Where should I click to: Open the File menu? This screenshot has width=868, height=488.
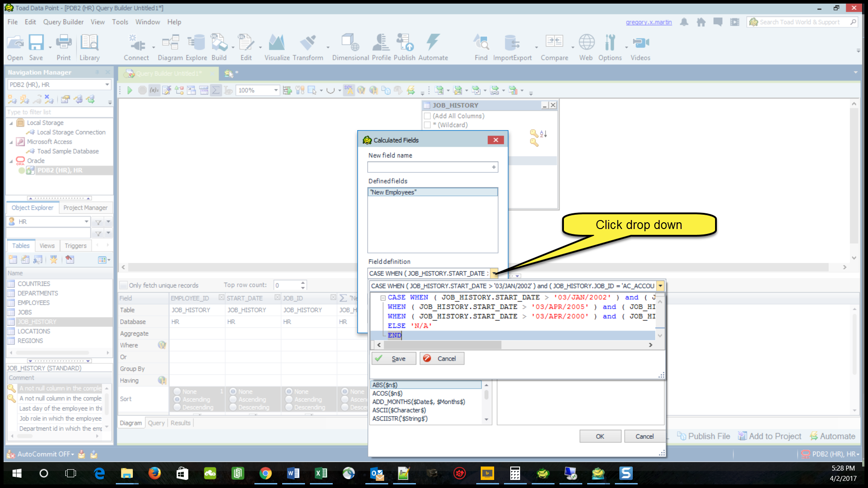click(13, 22)
